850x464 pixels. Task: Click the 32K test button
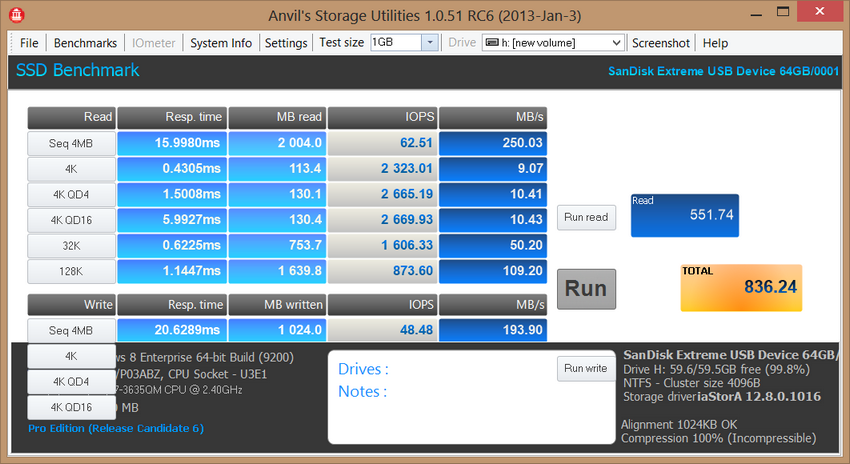71,246
